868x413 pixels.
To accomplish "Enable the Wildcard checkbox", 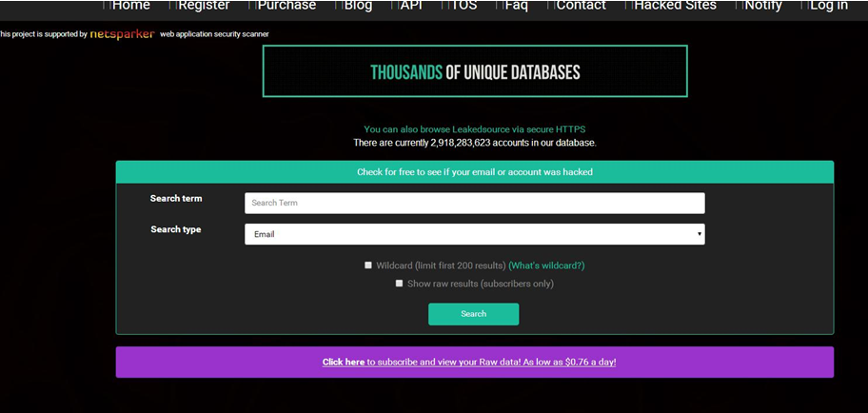I will point(368,265).
